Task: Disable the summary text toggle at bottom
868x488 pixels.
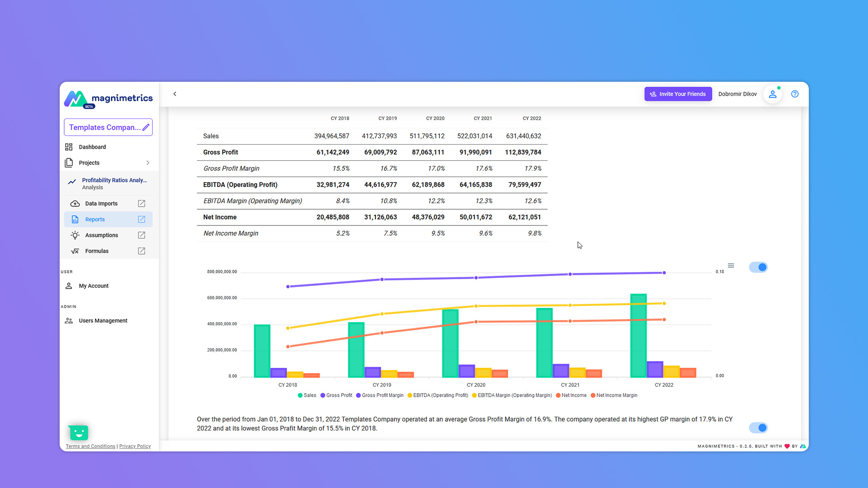Action: pyautogui.click(x=758, y=427)
